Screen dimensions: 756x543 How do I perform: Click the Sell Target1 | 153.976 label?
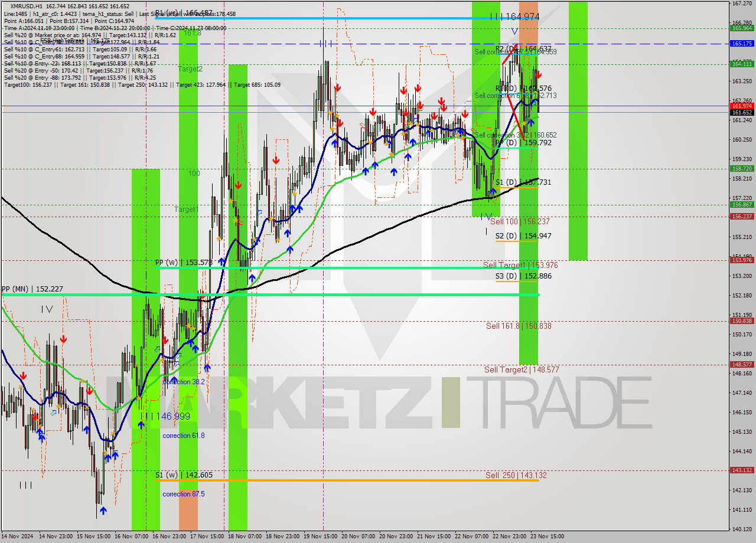(x=520, y=266)
